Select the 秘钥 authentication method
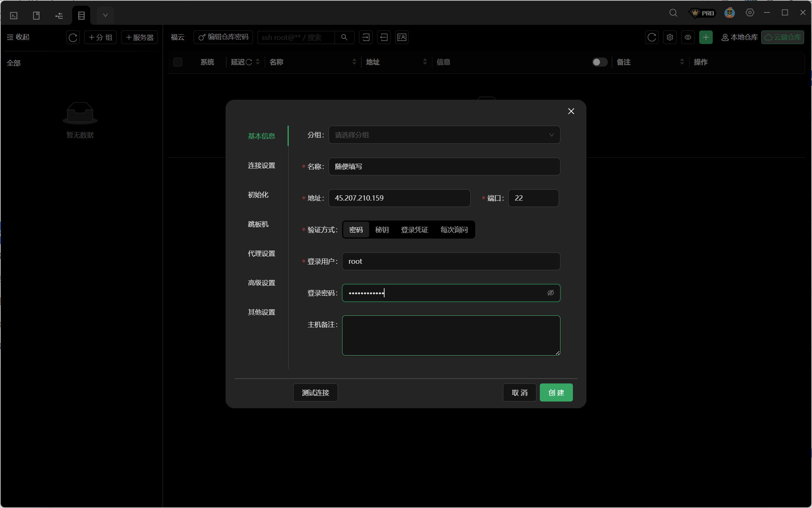Screen dimensions: 812x508 [382, 230]
